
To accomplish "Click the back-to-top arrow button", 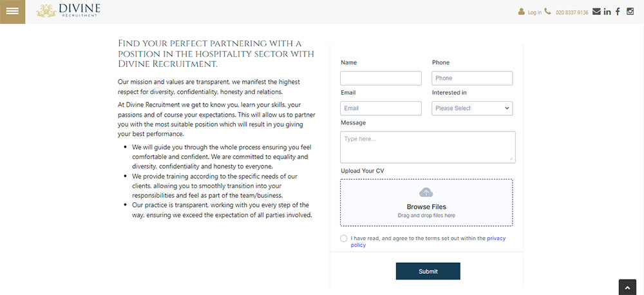I will click(x=627, y=287).
